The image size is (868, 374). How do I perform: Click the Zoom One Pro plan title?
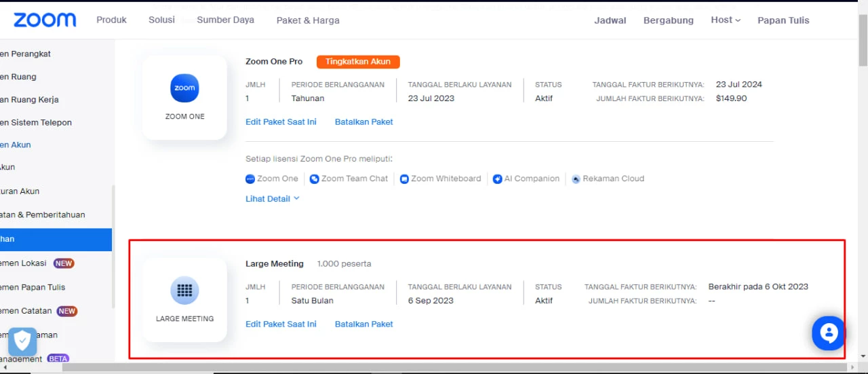coord(274,62)
